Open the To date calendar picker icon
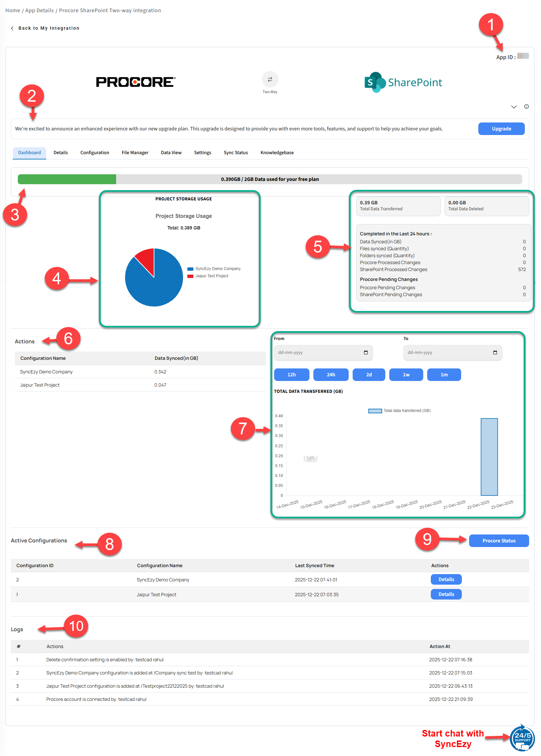This screenshot has height=756, width=541. [x=495, y=353]
